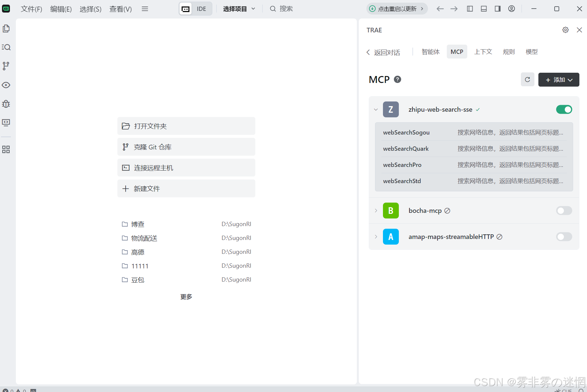The image size is (587, 392).
Task: Click the disabled status icon beside bocha-mcp
Action: click(447, 211)
